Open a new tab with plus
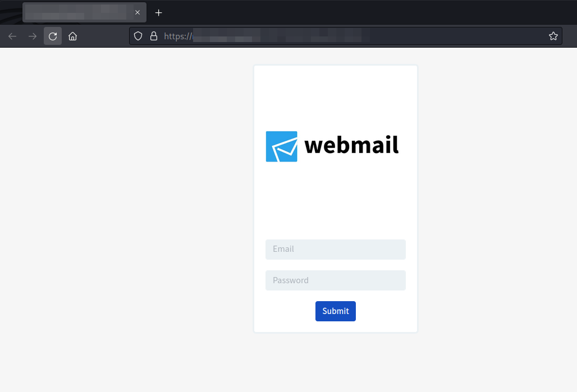 click(159, 13)
